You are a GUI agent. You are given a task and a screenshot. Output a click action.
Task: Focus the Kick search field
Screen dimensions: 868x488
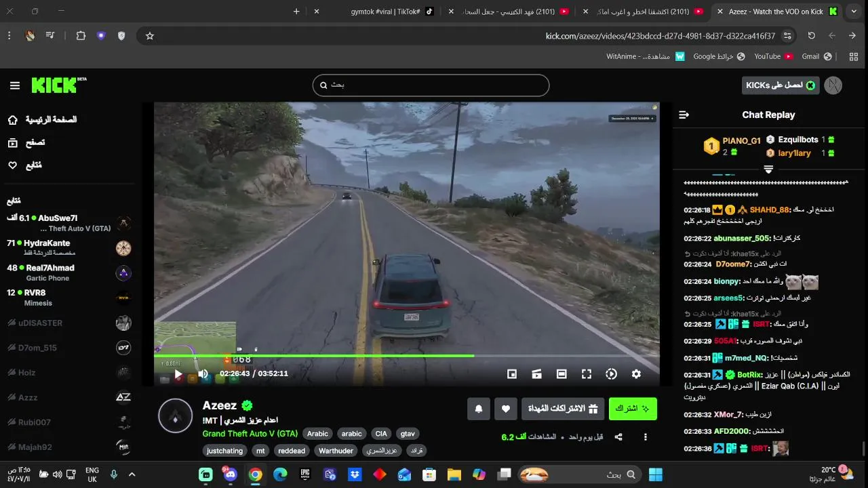tap(431, 85)
